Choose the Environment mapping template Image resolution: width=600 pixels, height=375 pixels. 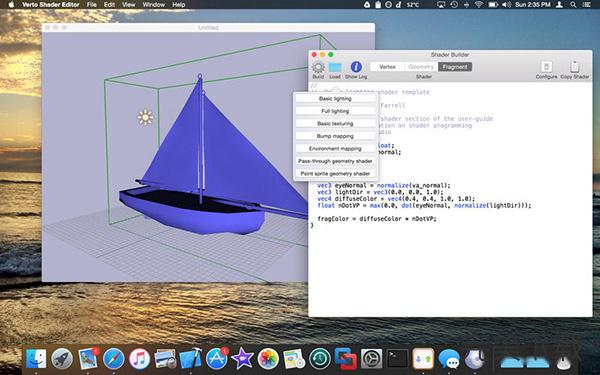335,149
